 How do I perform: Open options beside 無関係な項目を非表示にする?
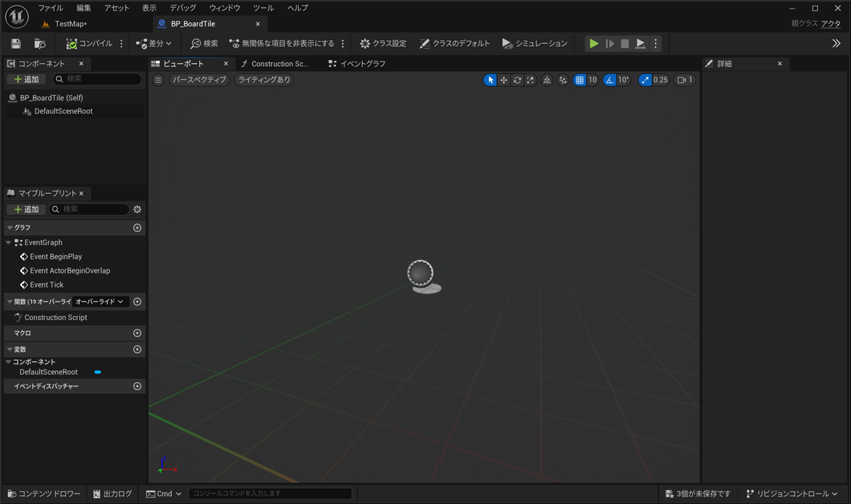343,44
